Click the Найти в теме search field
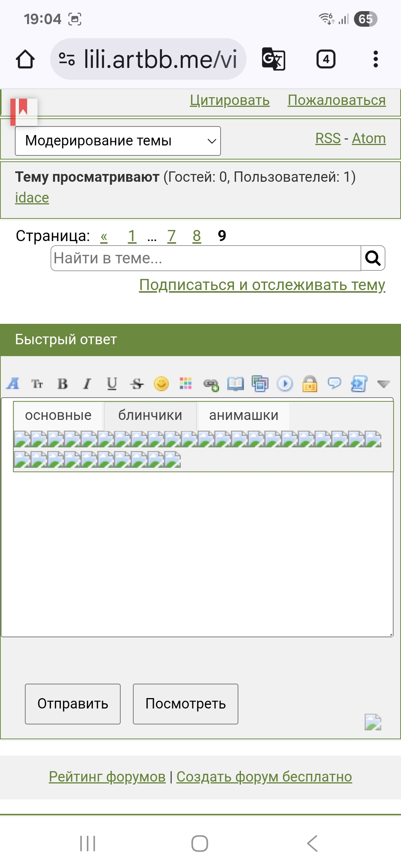This screenshot has height=868, width=401. click(206, 258)
